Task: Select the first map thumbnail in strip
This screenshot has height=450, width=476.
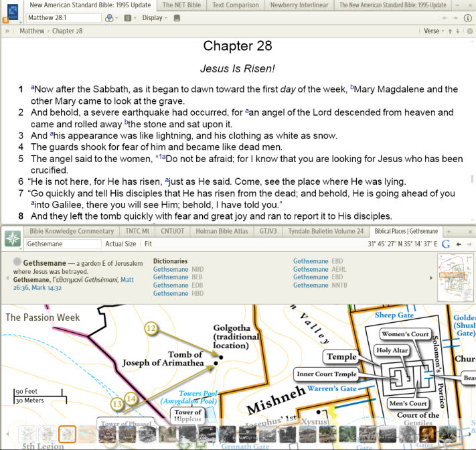Action: click(27, 434)
